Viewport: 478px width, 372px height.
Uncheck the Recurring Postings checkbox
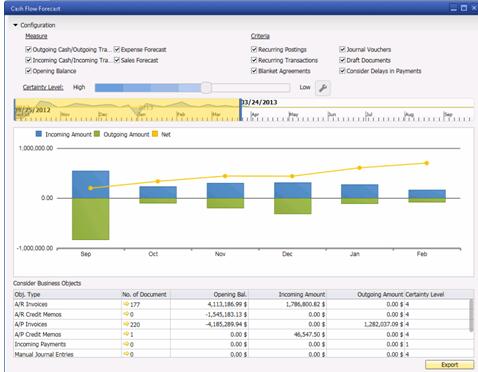(x=254, y=49)
